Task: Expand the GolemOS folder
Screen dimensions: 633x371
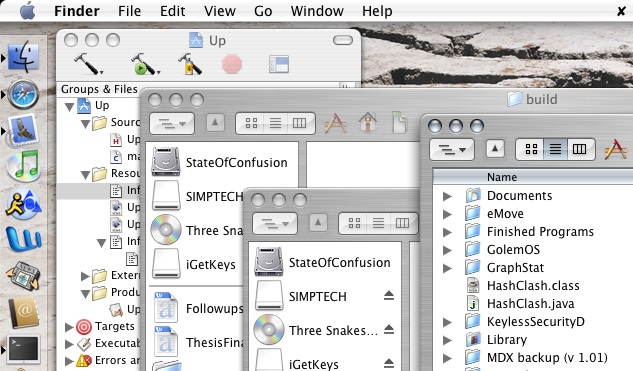Action: [447, 250]
